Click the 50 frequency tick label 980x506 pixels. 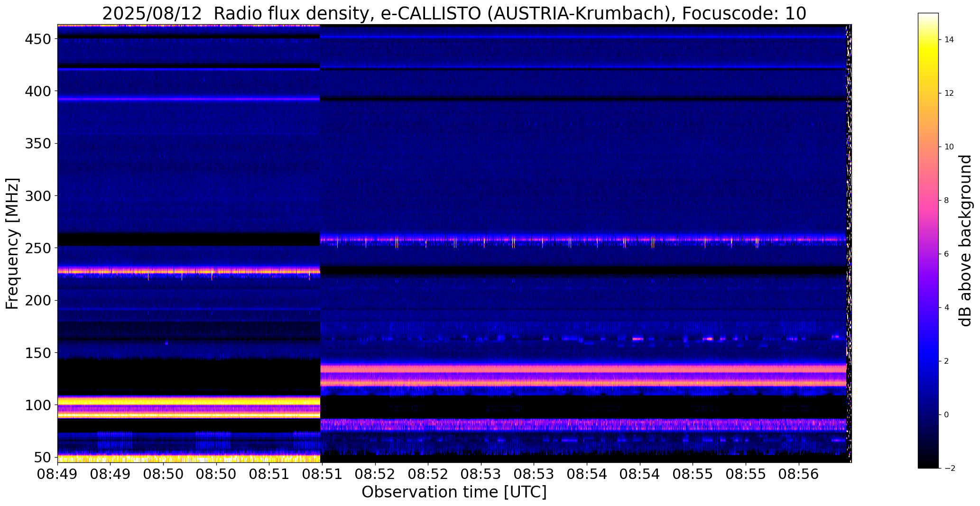click(x=42, y=458)
